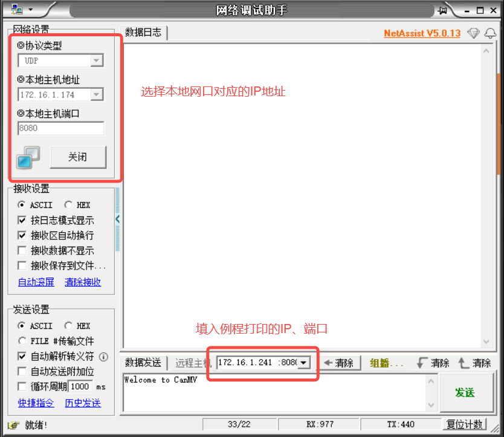Switch to the 数据日志 tab

pyautogui.click(x=143, y=33)
